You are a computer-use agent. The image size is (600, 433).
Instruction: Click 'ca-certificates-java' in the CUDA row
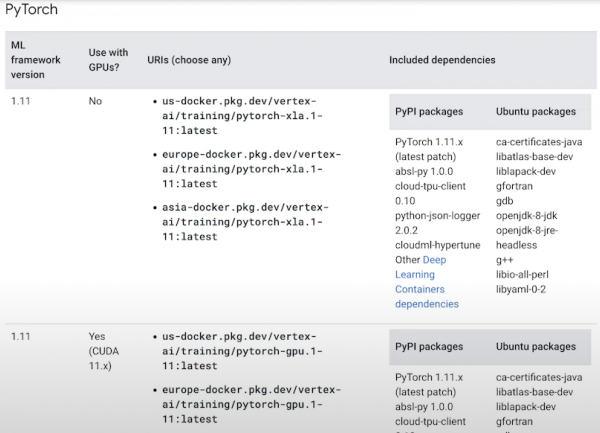tap(539, 378)
